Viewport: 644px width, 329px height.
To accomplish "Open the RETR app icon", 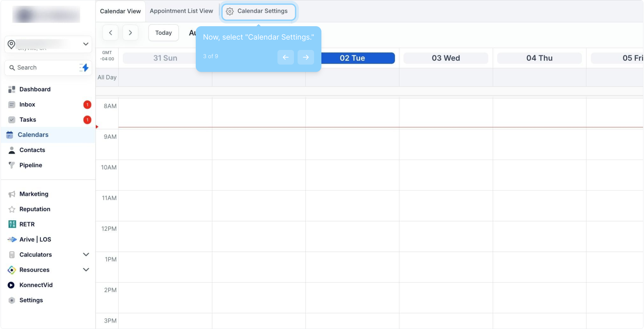I will (12, 224).
